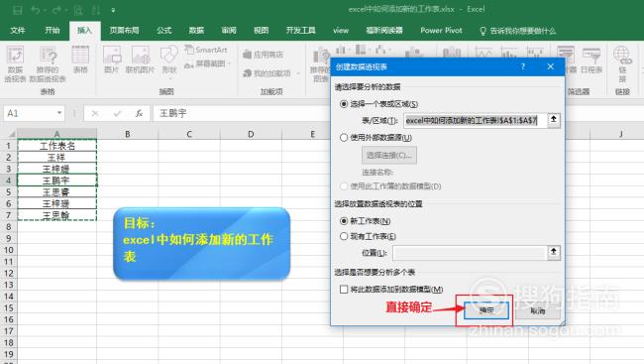
Task: Select column B header
Action: [128, 134]
